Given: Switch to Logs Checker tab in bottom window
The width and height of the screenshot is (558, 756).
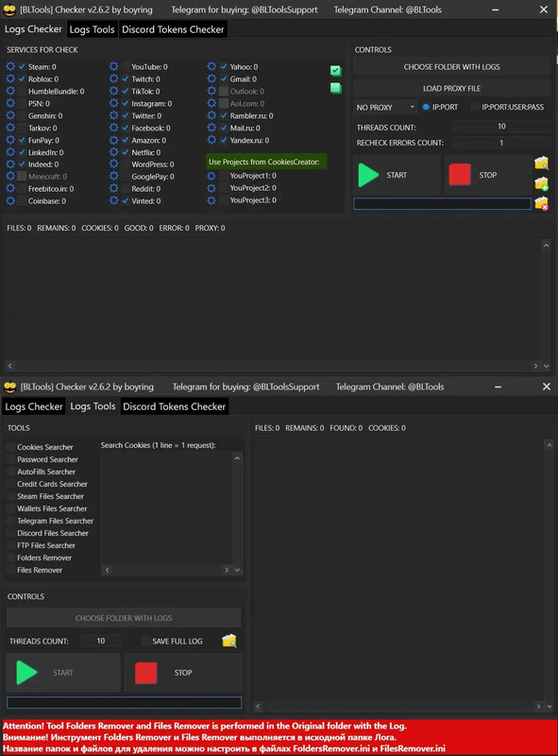Looking at the screenshot, I should [34, 406].
